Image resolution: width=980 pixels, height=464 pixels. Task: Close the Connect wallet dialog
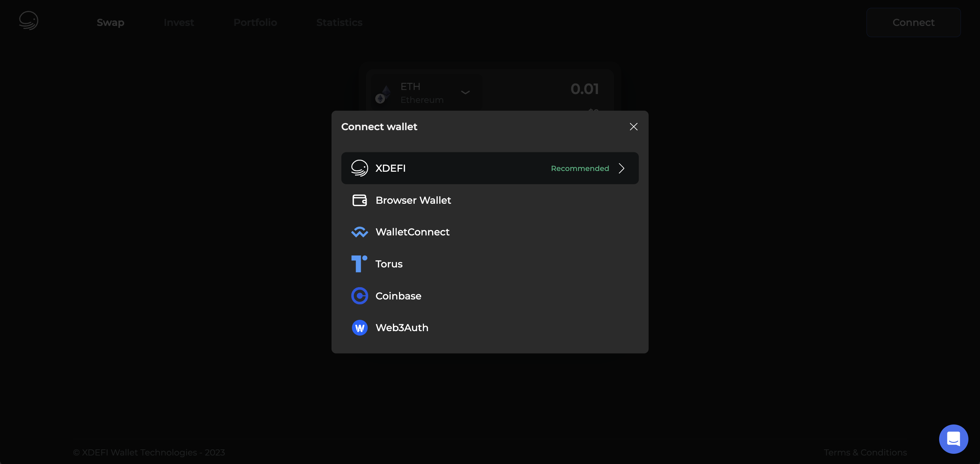click(x=633, y=127)
